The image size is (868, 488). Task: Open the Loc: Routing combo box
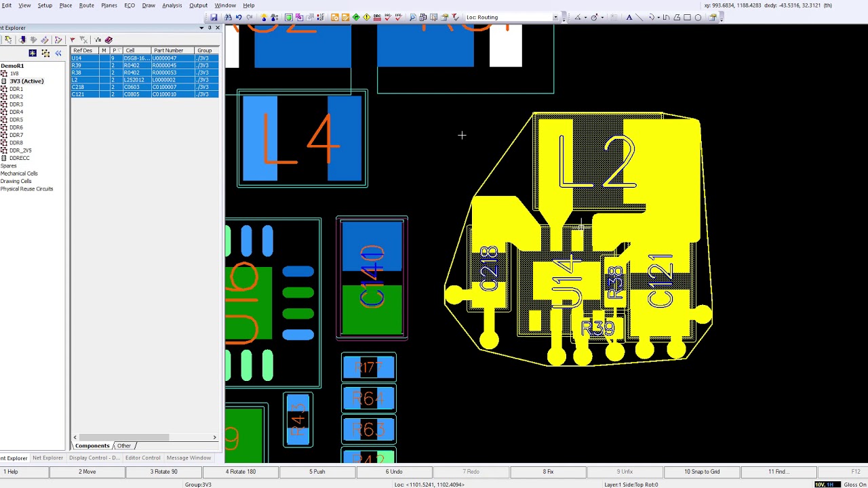pos(512,17)
